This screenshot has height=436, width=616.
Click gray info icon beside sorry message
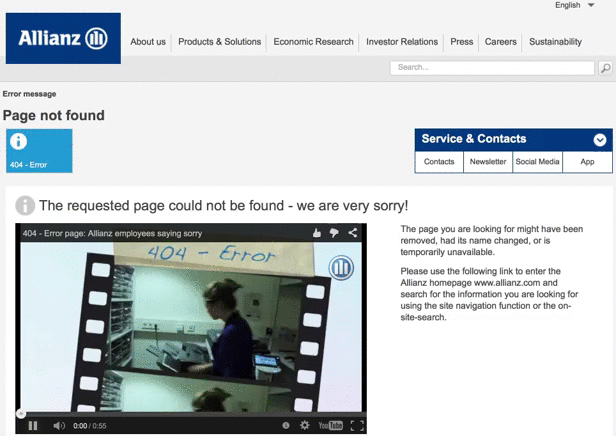coord(25,205)
